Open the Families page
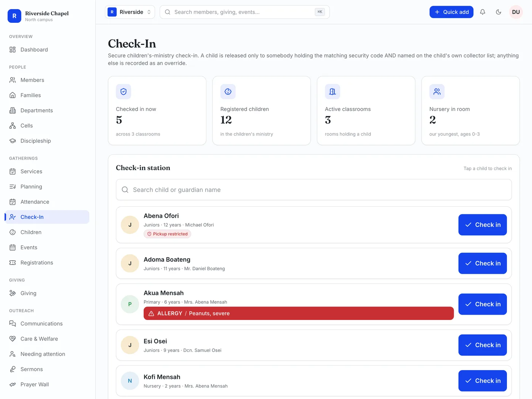 (47, 95)
